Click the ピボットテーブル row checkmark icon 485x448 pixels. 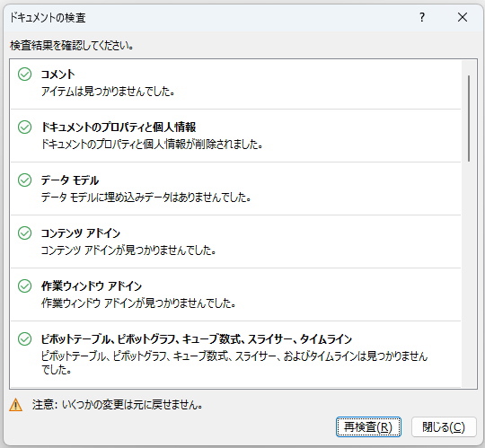[x=24, y=338]
